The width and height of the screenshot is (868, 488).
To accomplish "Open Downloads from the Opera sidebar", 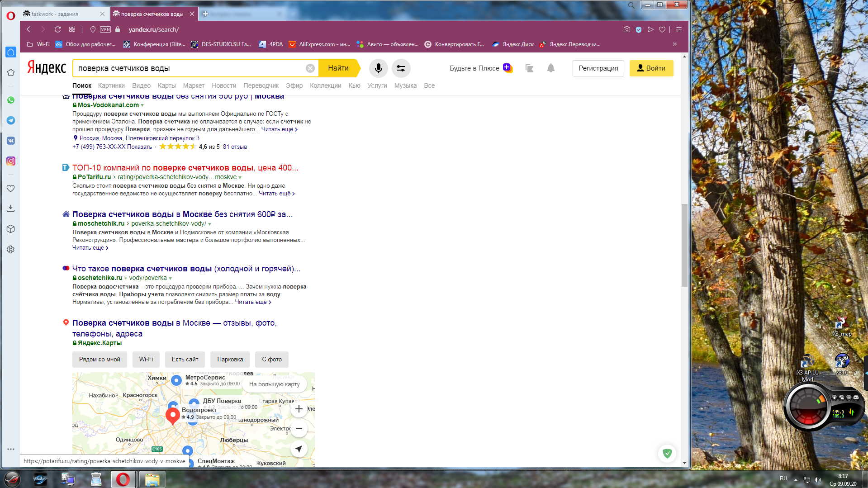I will coord(11,208).
